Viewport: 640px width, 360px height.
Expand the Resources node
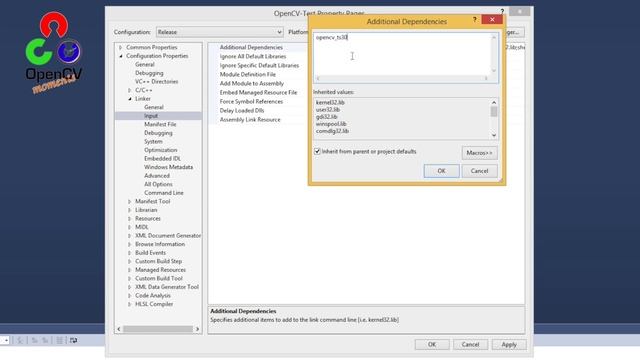pos(130,219)
